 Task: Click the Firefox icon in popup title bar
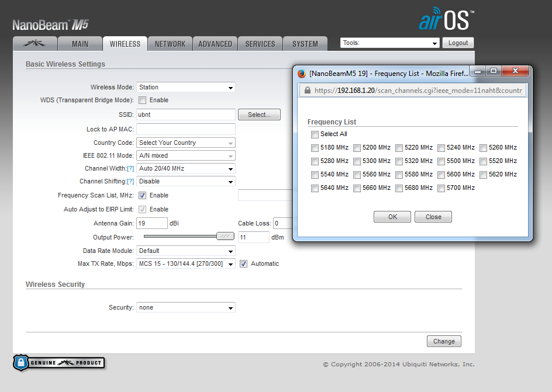(302, 74)
